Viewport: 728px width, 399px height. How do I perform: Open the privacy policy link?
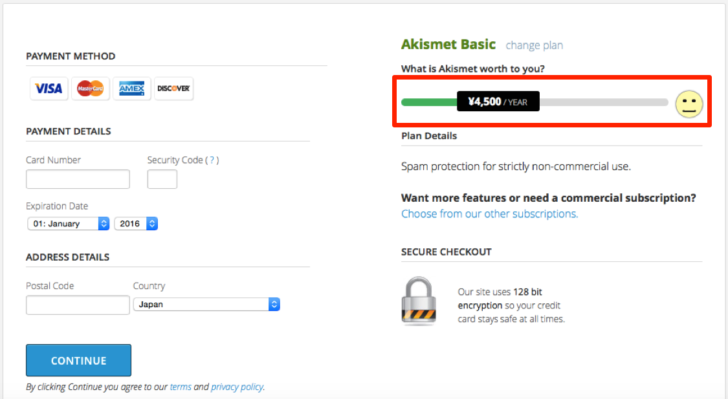237,387
